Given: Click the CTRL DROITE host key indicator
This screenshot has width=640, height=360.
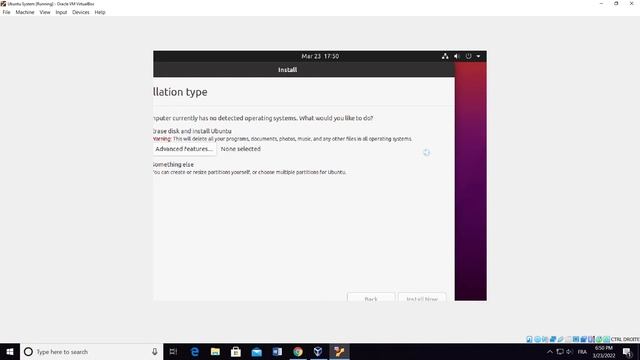Looking at the screenshot, I should click(x=625, y=339).
